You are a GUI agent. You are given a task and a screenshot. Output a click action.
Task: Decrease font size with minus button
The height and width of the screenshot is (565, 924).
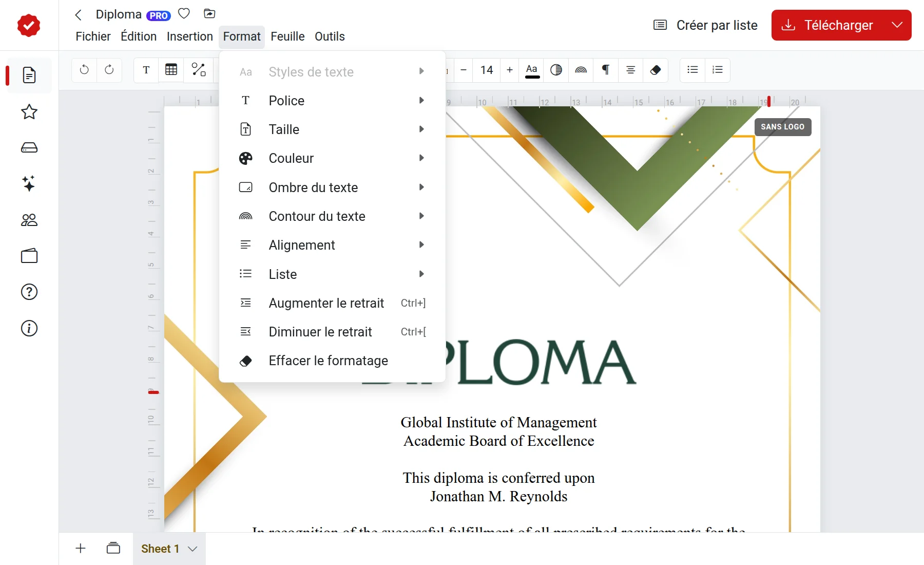464,70
